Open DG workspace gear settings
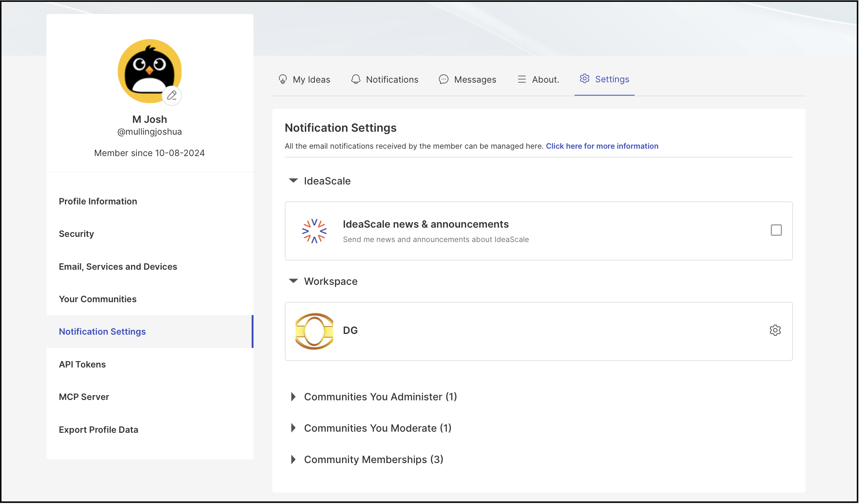 click(775, 330)
